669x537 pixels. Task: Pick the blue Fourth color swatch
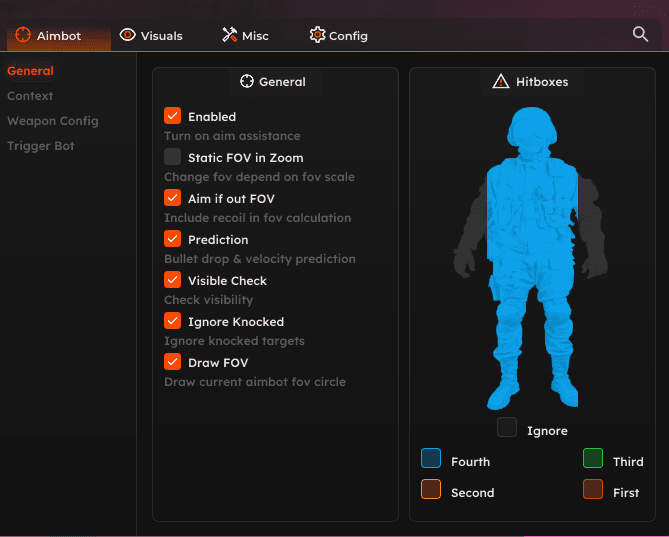(431, 459)
